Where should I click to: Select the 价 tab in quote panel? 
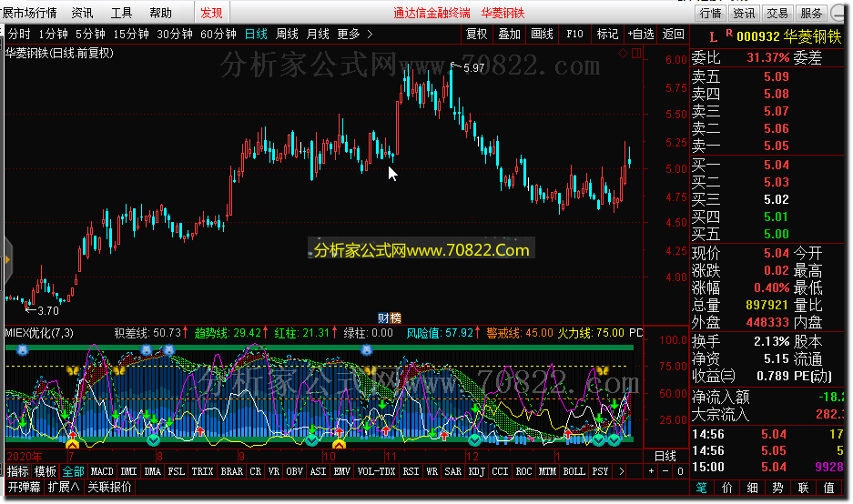726,488
